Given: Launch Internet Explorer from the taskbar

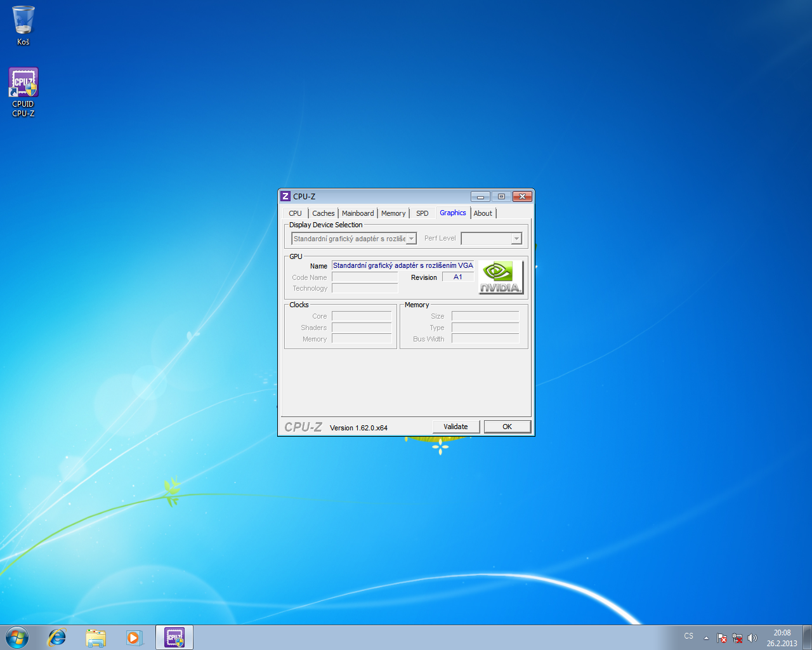Looking at the screenshot, I should point(57,637).
